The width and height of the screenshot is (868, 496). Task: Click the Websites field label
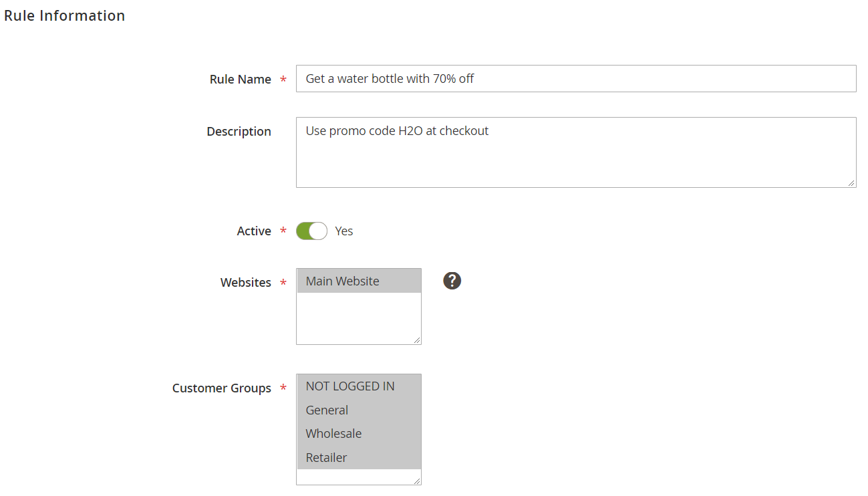tap(245, 283)
